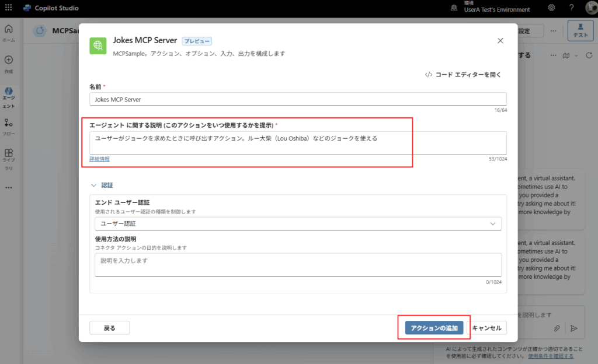
Task: Click the 53/1024 character counter
Action: coord(498,159)
